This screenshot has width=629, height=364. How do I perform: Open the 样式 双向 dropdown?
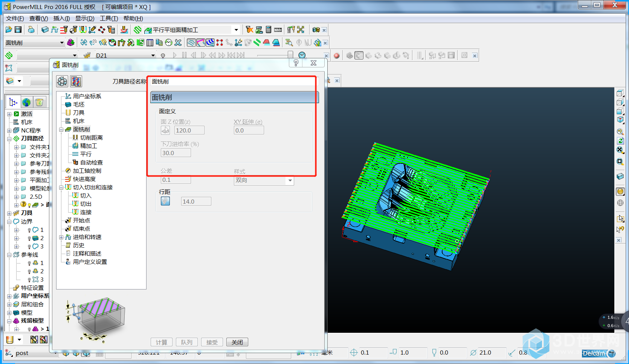point(290,180)
